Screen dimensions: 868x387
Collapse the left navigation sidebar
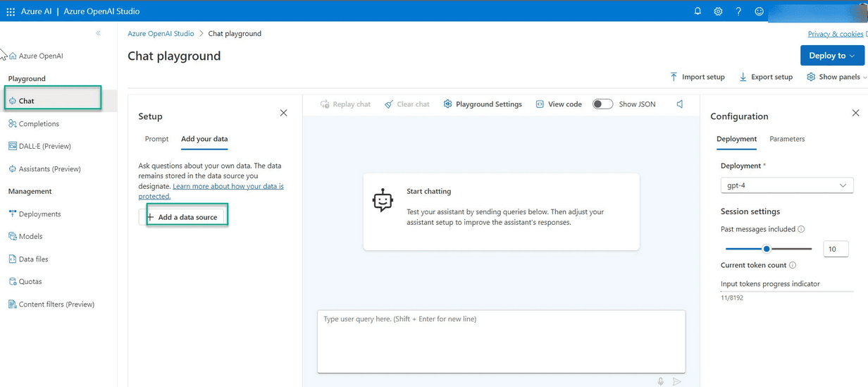(x=98, y=33)
